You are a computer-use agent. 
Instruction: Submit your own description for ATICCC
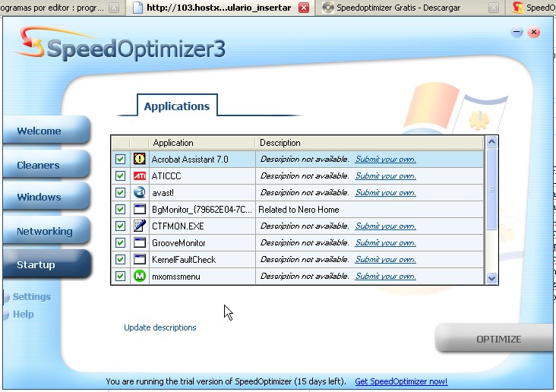point(385,176)
